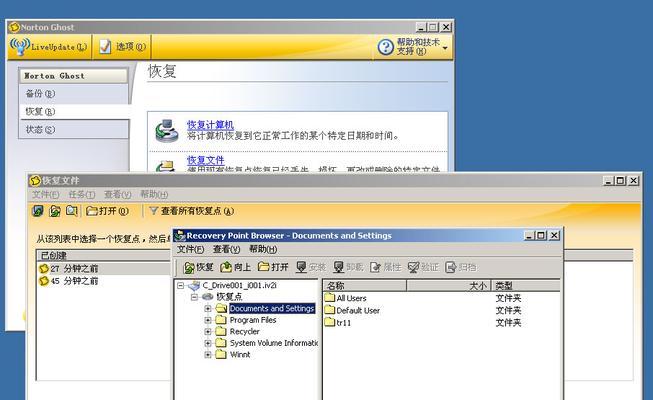Collapse the C_Drive001_i001.iv2i tree node
The width and height of the screenshot is (653, 400).
pyautogui.click(x=180, y=285)
